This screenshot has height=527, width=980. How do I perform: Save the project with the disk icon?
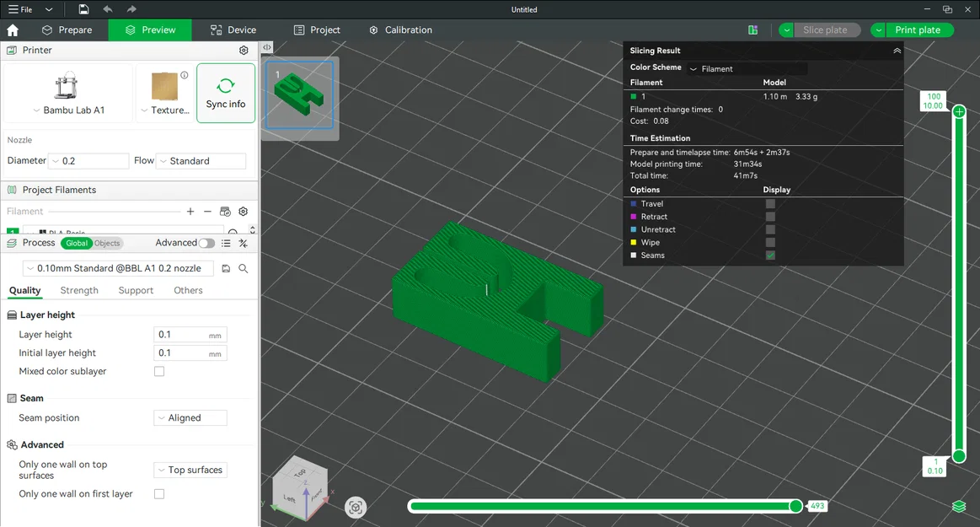[x=83, y=9]
